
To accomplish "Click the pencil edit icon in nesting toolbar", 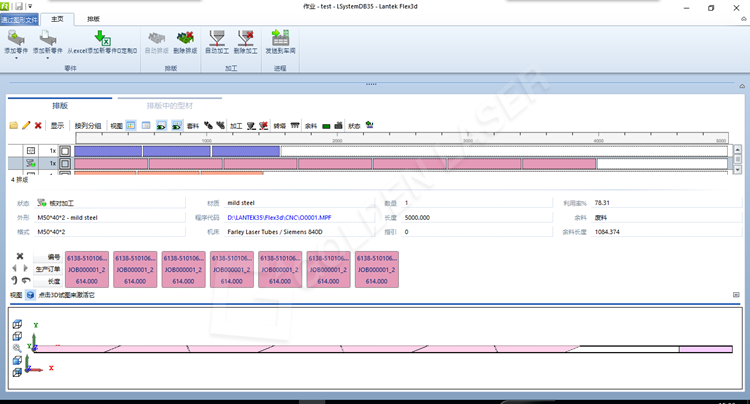I will coord(26,126).
